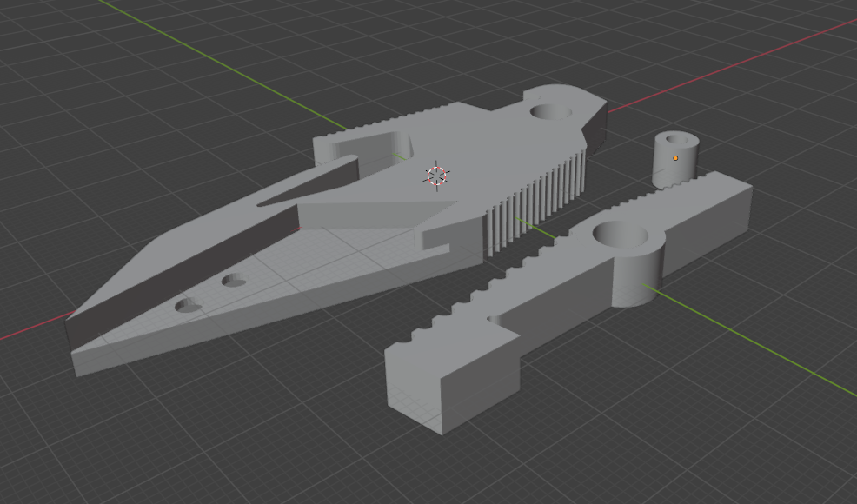
Task: Click the cylindrical boss hole on toothed bar
Action: pyautogui.click(x=621, y=234)
